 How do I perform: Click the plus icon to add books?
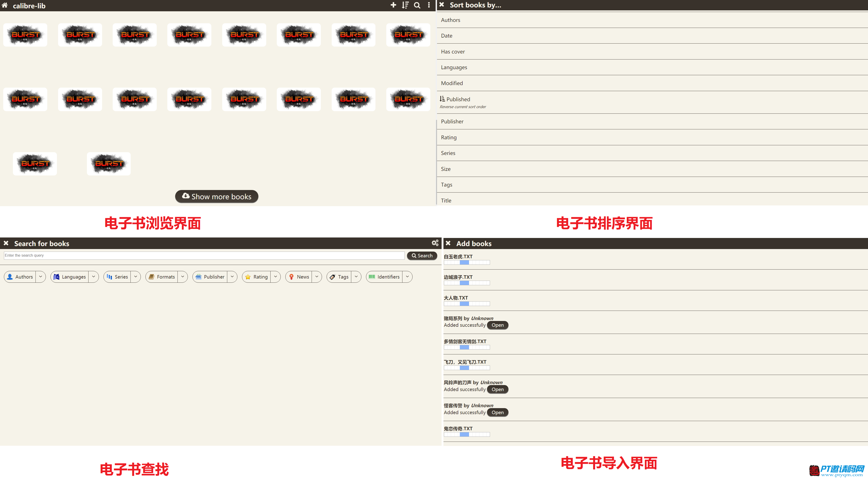tap(393, 5)
